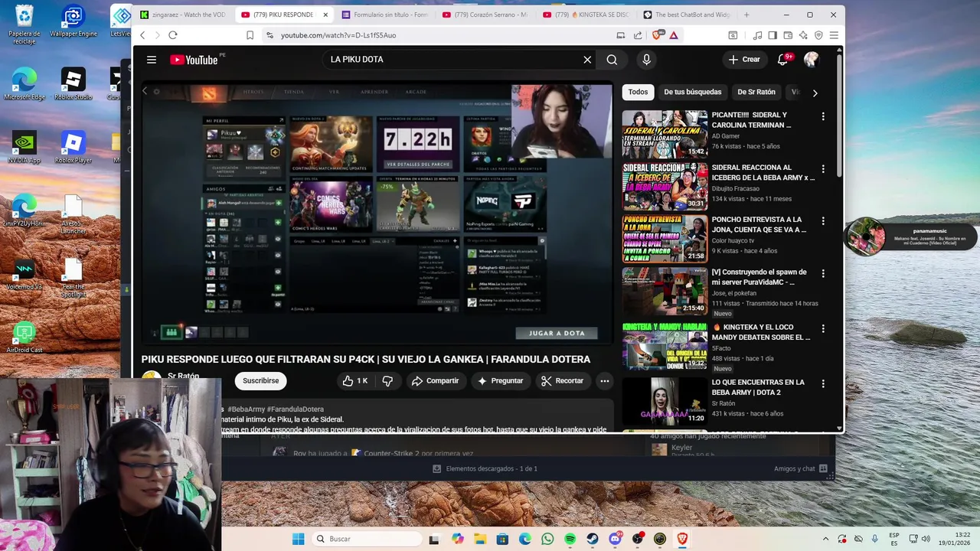Open Spotify from the taskbar

point(570,539)
